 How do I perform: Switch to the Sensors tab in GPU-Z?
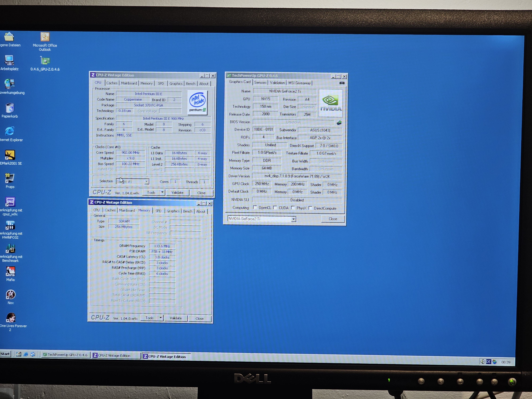[x=260, y=82]
